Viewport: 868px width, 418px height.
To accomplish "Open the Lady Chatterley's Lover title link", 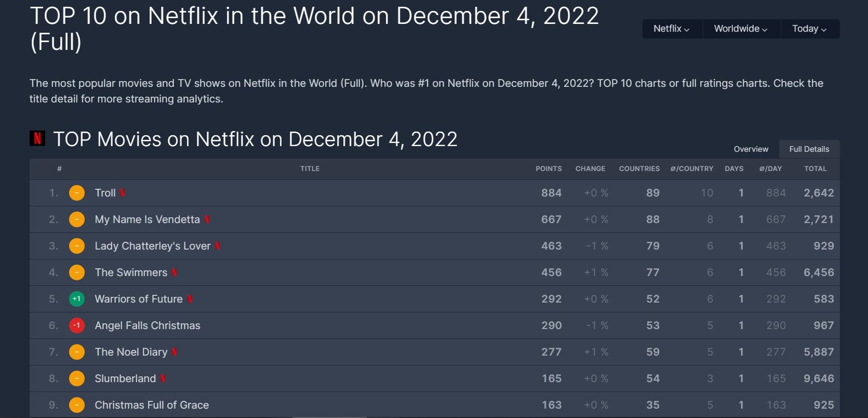I will click(x=153, y=246).
